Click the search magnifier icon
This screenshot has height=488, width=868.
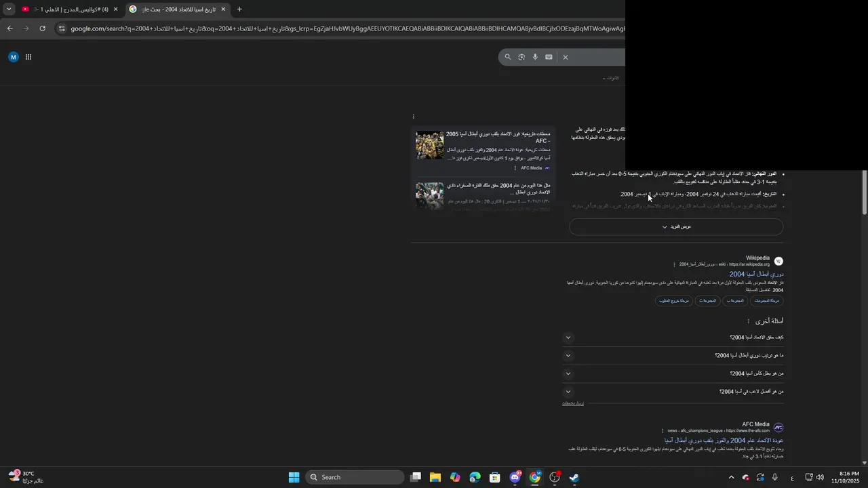tap(507, 57)
